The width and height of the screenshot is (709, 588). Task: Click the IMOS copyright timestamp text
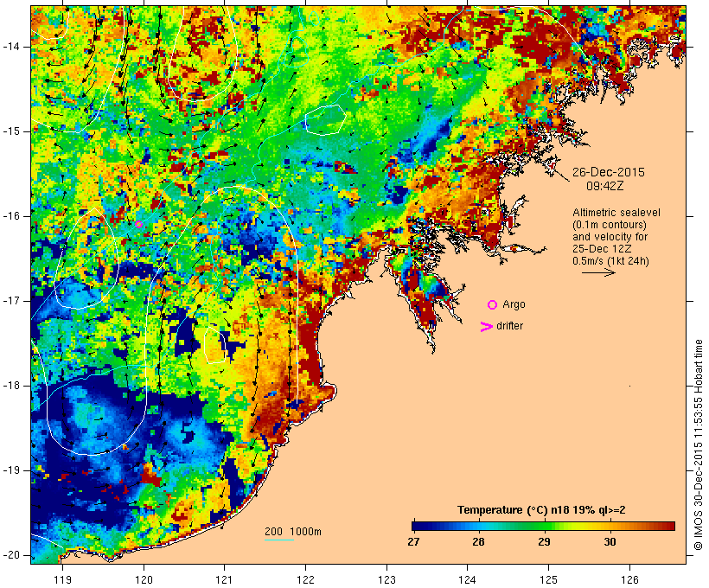699,445
